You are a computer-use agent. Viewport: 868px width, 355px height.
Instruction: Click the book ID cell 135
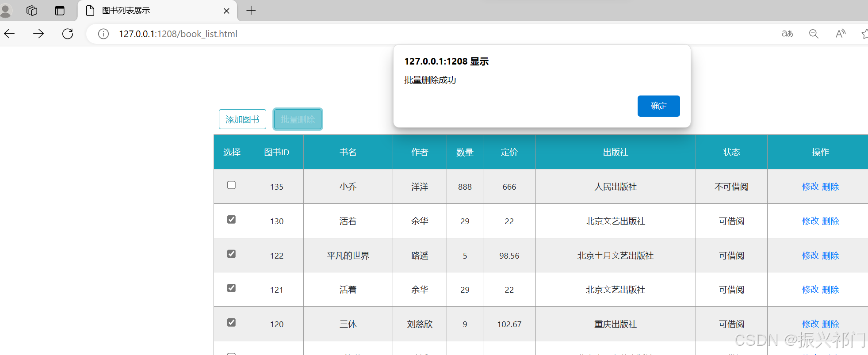click(x=277, y=187)
